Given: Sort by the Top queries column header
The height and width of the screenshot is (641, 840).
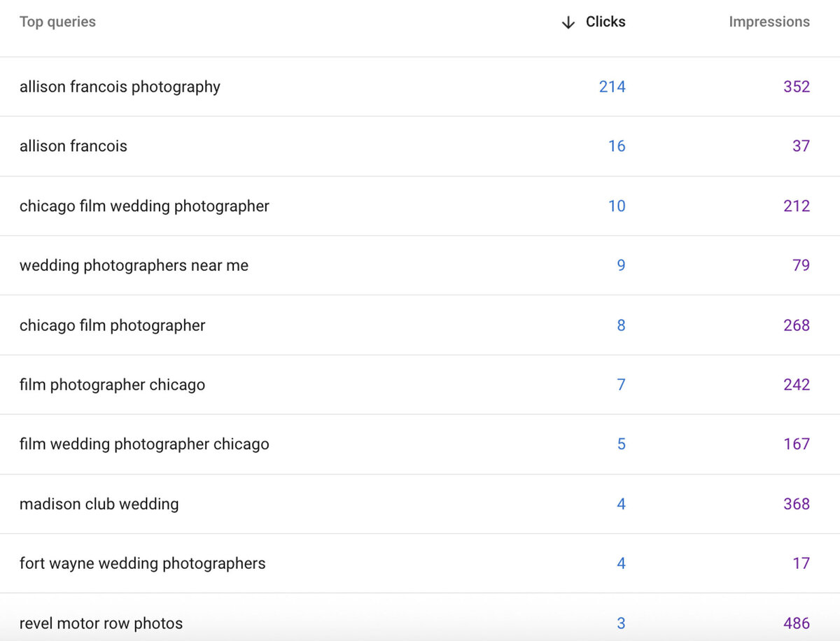Looking at the screenshot, I should 57,22.
